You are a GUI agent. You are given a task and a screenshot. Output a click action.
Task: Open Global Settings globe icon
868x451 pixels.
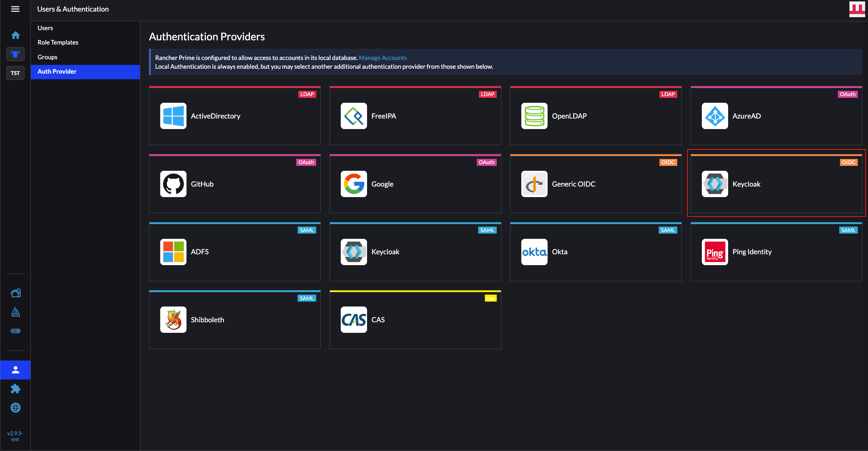click(x=15, y=408)
